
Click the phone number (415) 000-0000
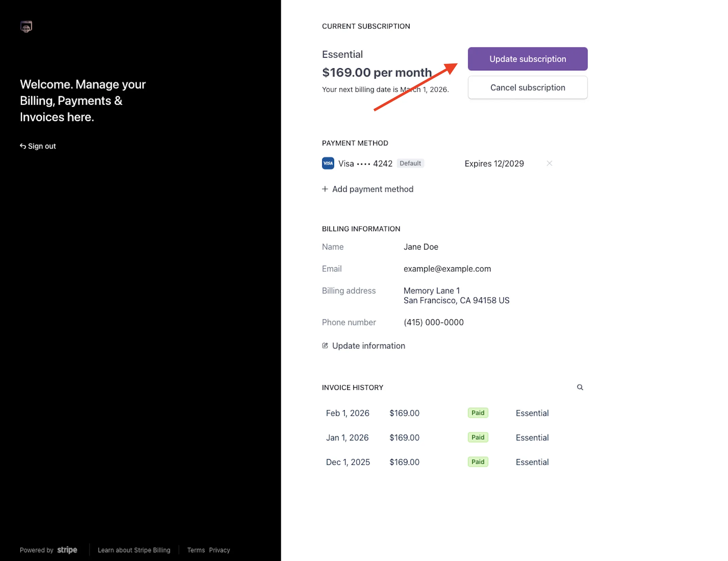tap(434, 322)
